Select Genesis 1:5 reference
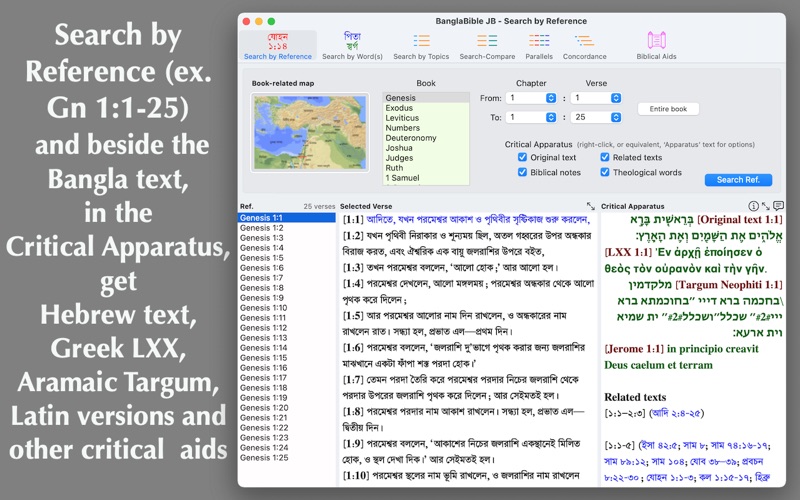The image size is (800, 500). point(287,258)
